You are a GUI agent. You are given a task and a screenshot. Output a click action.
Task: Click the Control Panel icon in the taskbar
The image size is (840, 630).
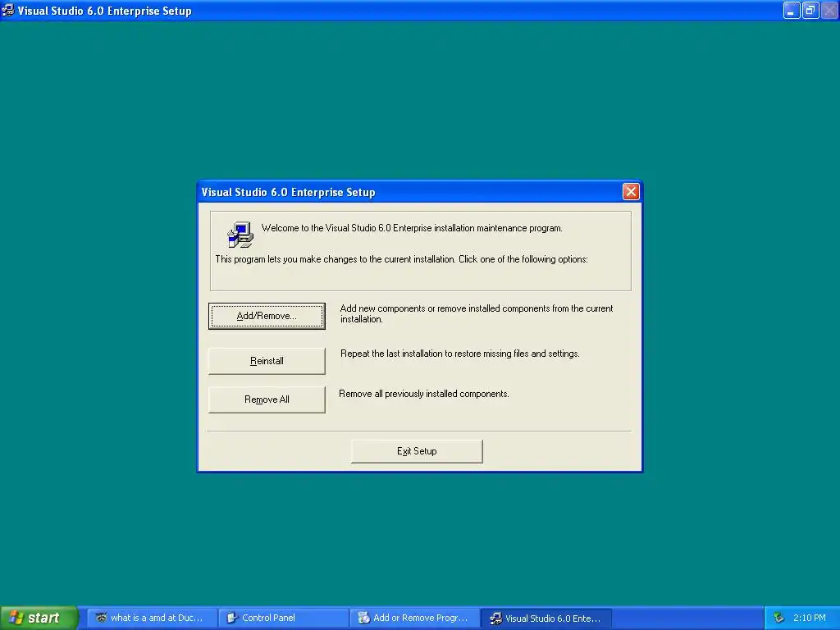click(x=232, y=618)
